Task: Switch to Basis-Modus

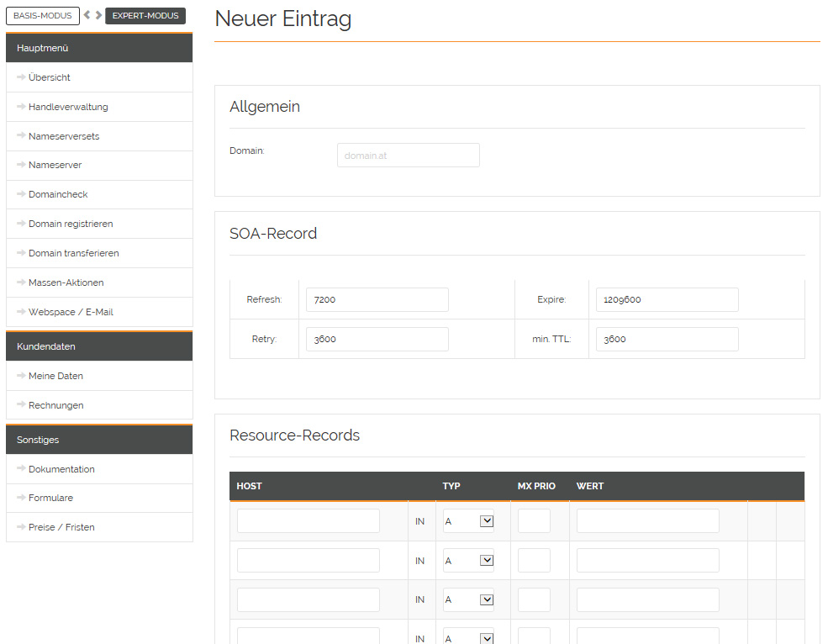Action: click(43, 16)
